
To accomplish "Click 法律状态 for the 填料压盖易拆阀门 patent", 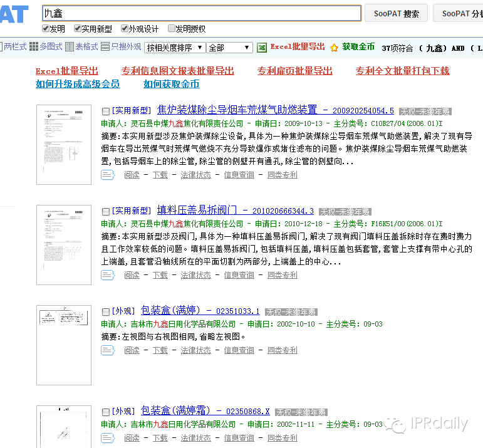I will [196, 275].
